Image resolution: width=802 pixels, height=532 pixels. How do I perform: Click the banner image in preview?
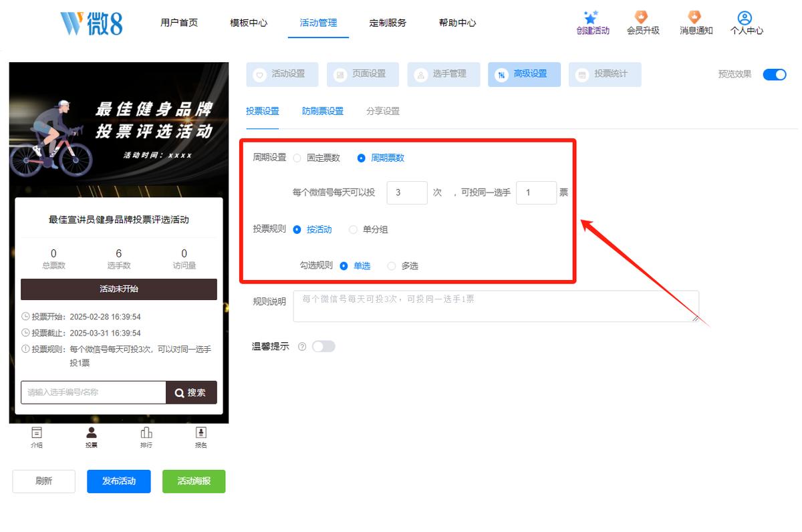pyautogui.click(x=119, y=124)
